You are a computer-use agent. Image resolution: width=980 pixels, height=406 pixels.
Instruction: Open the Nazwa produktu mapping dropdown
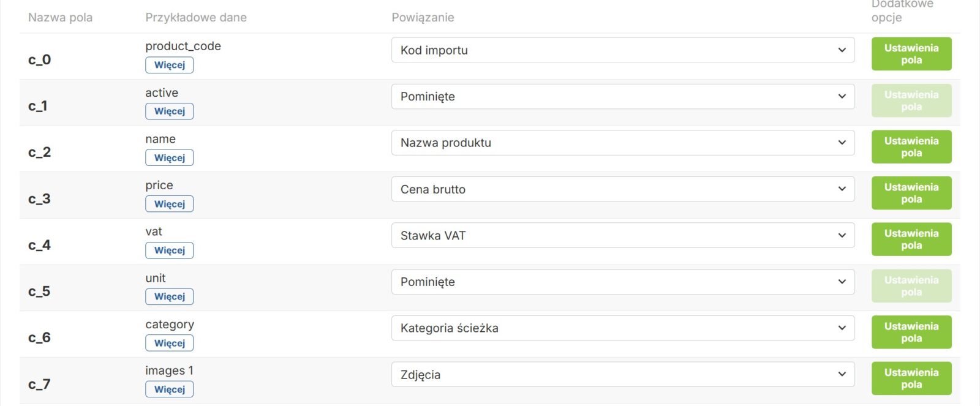point(622,143)
